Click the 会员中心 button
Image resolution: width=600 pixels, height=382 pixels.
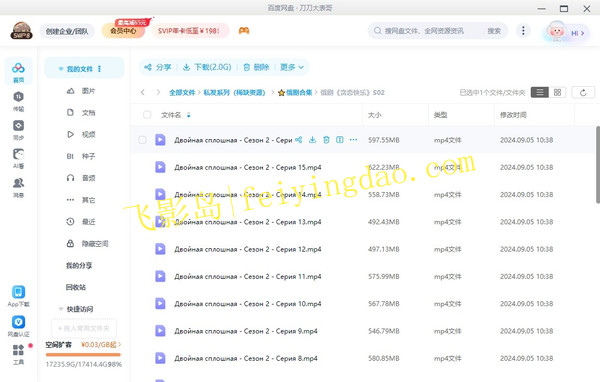(123, 31)
